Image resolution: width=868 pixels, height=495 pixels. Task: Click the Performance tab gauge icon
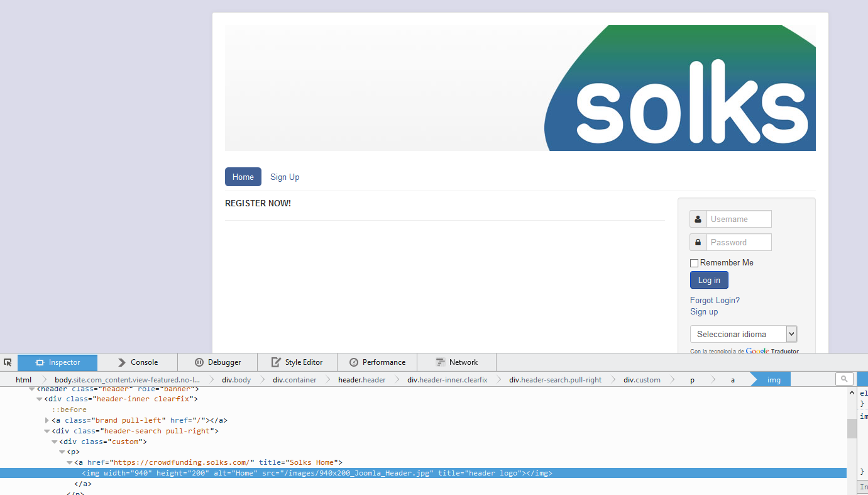click(354, 362)
